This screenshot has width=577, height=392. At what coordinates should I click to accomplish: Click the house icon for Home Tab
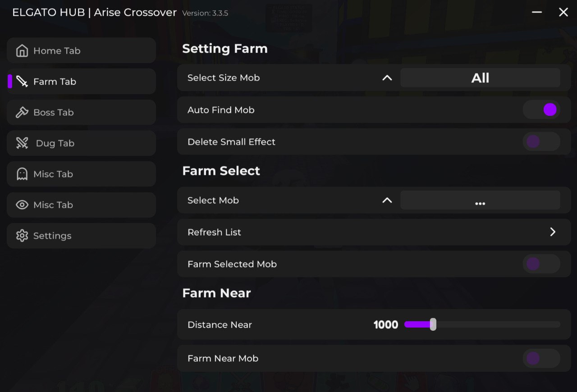pos(22,51)
